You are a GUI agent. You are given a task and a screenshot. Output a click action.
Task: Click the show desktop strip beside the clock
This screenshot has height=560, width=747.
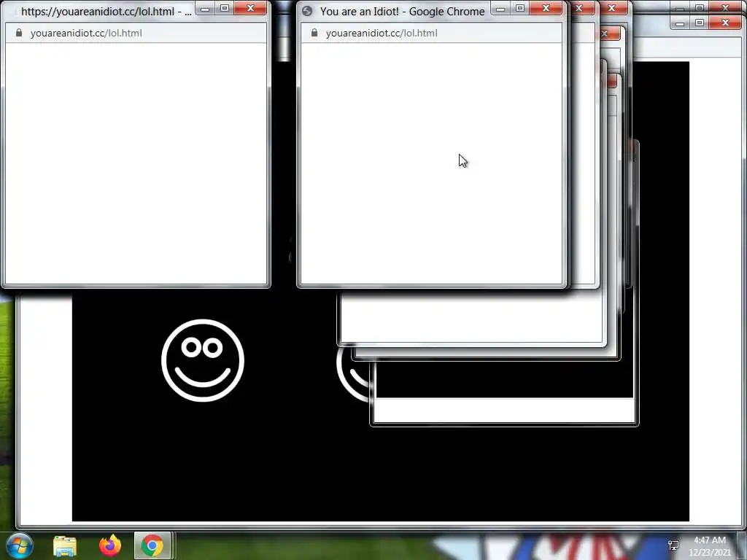743,546
